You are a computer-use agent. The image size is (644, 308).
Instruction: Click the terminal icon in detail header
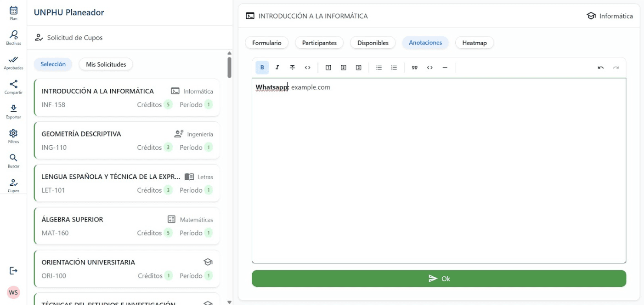250,16
